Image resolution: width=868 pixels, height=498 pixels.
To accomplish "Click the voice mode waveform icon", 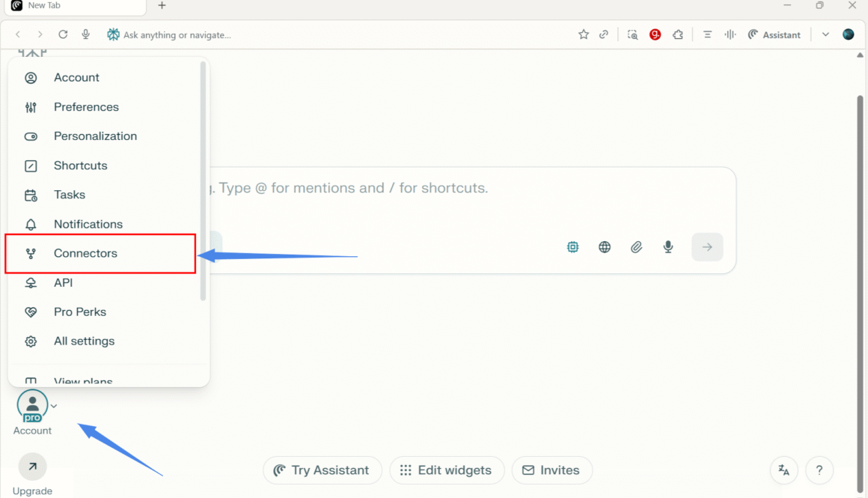I will 730,34.
